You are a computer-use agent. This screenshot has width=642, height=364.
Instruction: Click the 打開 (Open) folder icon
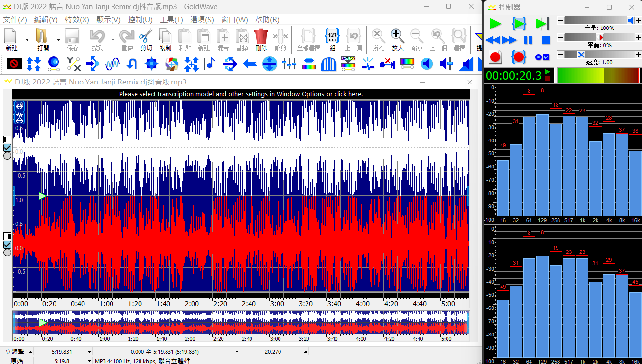coord(42,36)
